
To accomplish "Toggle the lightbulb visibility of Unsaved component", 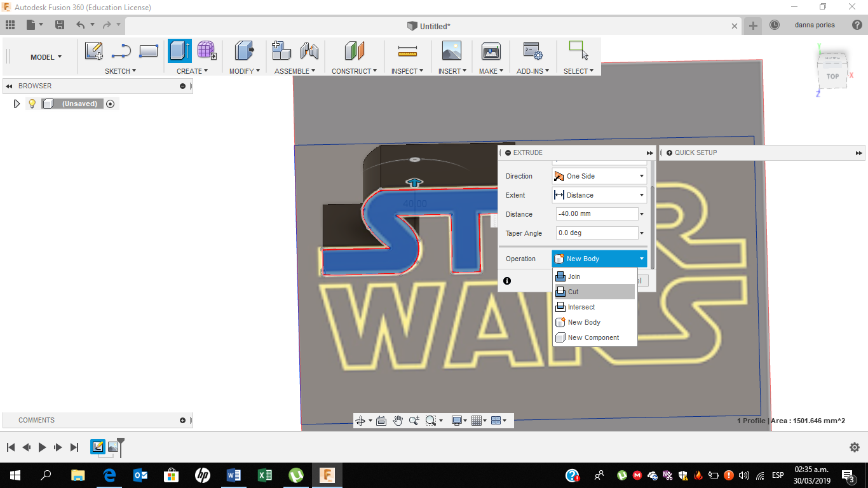I will click(32, 104).
